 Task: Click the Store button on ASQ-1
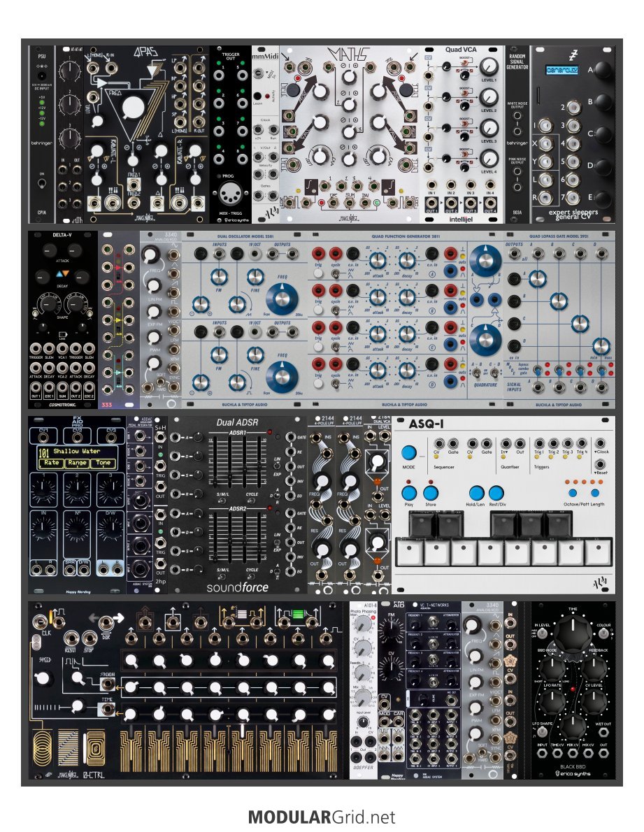pos(430,492)
